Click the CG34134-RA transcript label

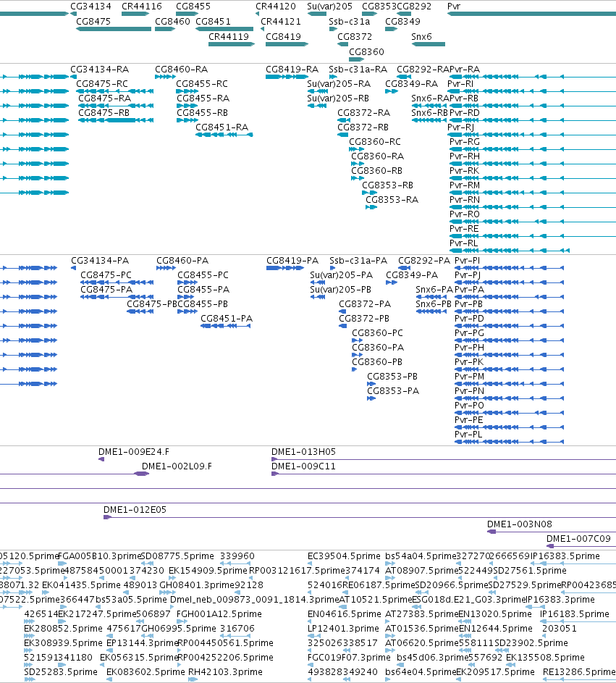pyautogui.click(x=100, y=70)
